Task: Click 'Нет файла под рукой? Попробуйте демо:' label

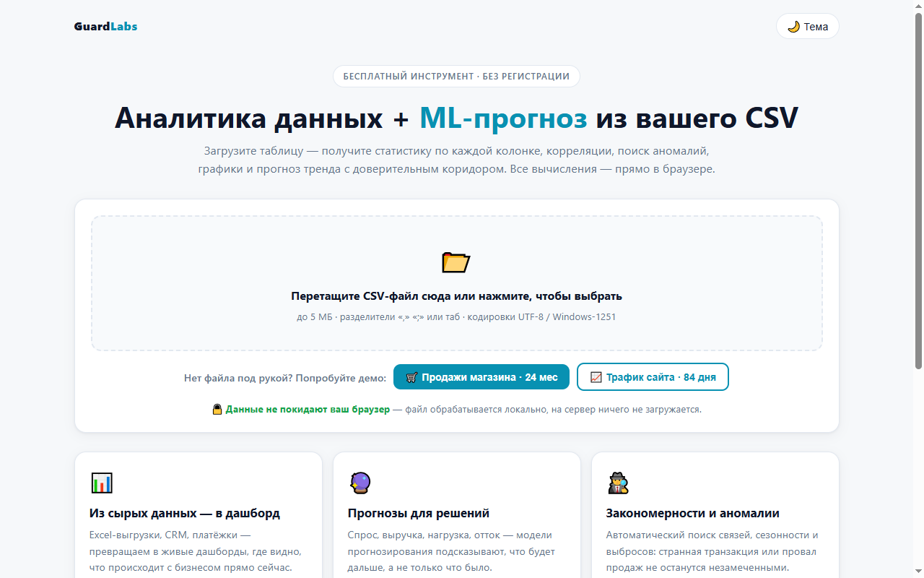Action: (285, 378)
